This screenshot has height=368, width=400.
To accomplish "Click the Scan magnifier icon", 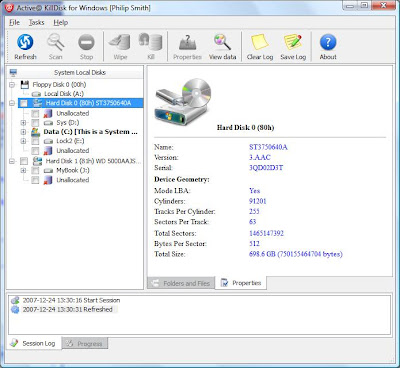I will (55, 42).
